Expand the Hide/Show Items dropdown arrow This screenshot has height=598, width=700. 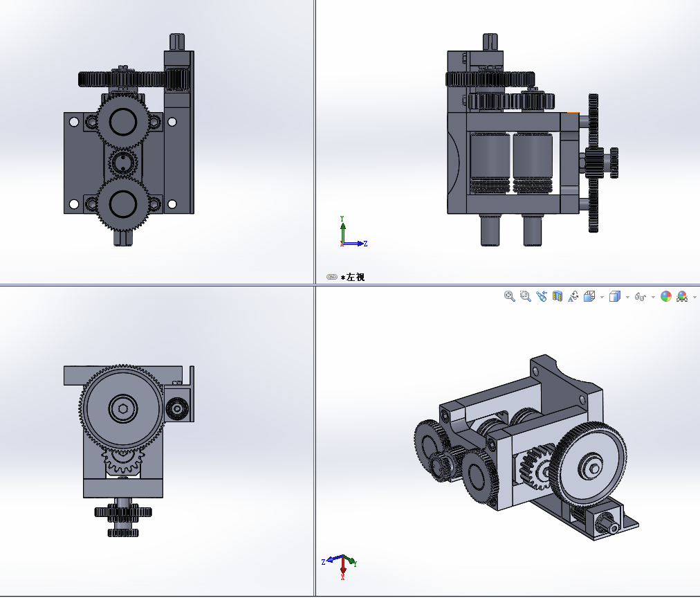pyautogui.click(x=653, y=297)
